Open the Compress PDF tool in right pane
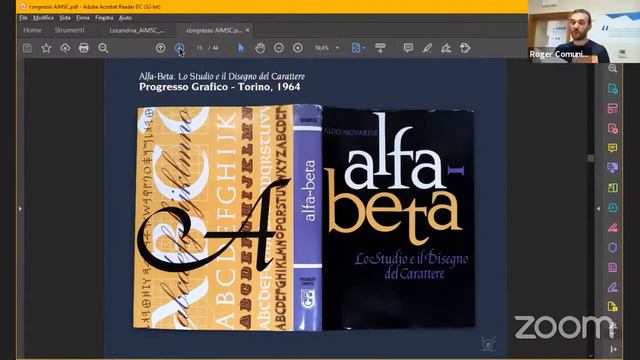 coord(613,267)
